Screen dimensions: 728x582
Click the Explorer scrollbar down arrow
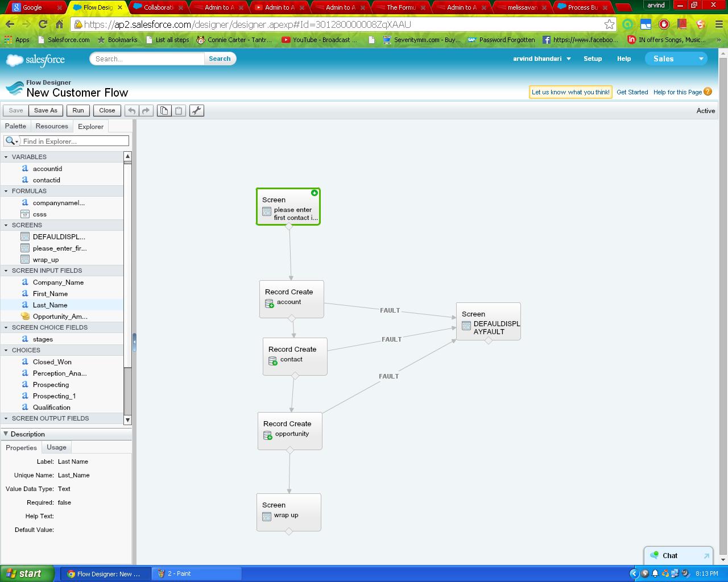point(127,420)
